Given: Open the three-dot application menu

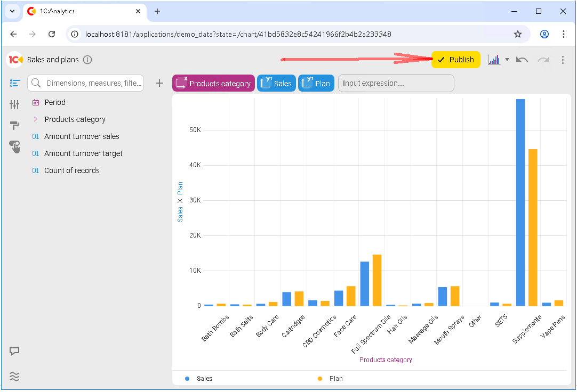Looking at the screenshot, I should [563, 60].
